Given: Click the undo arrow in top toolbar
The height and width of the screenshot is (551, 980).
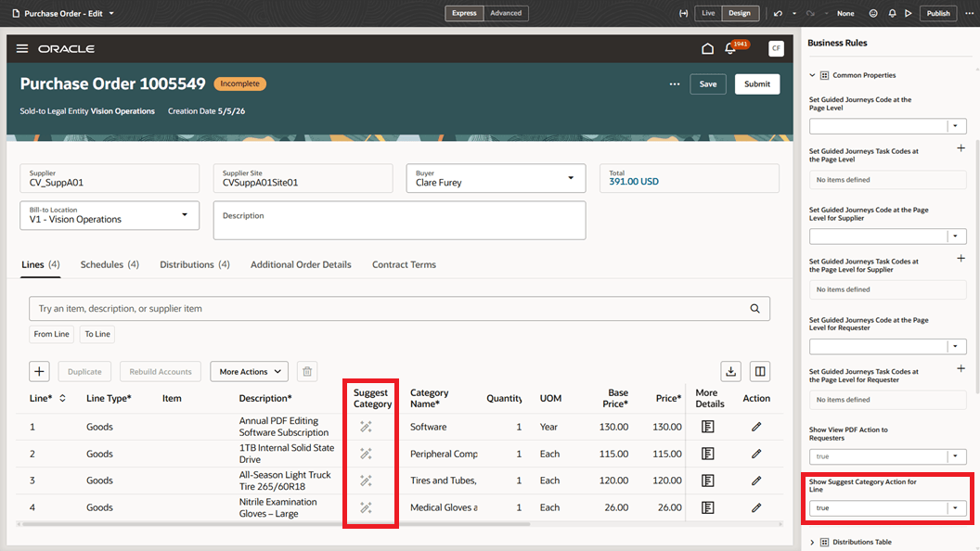Looking at the screenshot, I should (x=778, y=13).
